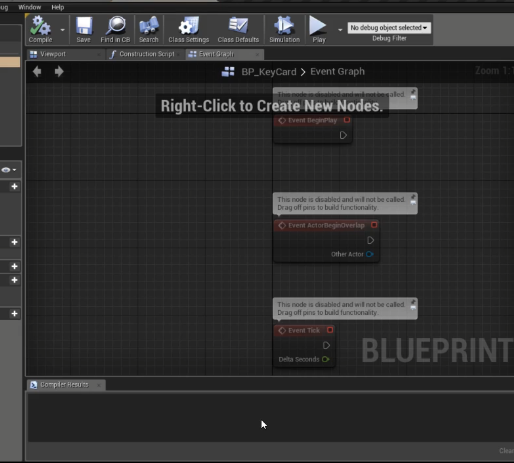Click the fourth plus button in left panel
The height and width of the screenshot is (463, 514).
click(x=14, y=280)
